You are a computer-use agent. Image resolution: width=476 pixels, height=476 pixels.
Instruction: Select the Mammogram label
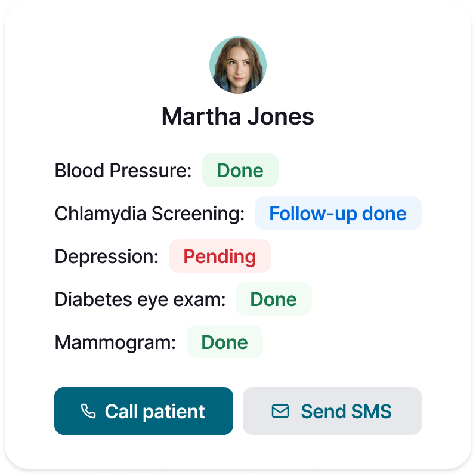115,342
